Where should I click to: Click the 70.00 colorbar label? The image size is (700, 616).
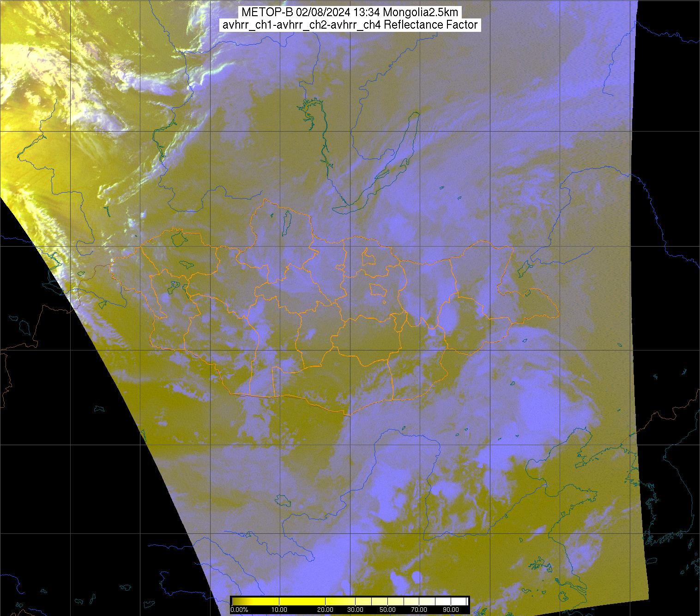pos(419,610)
